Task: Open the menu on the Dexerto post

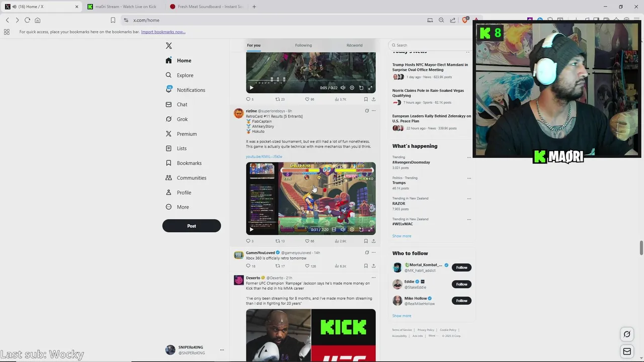Action: coord(373,278)
